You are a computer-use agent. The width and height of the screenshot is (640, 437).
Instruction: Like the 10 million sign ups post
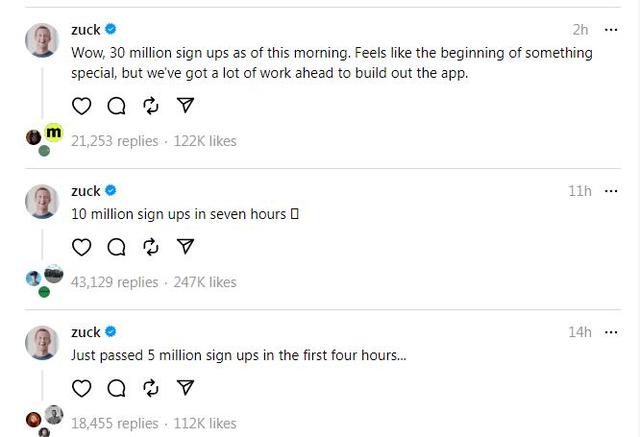[x=83, y=246]
